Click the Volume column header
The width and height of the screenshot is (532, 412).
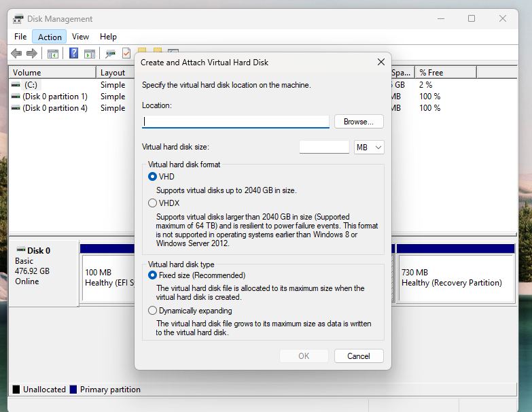[x=52, y=72]
